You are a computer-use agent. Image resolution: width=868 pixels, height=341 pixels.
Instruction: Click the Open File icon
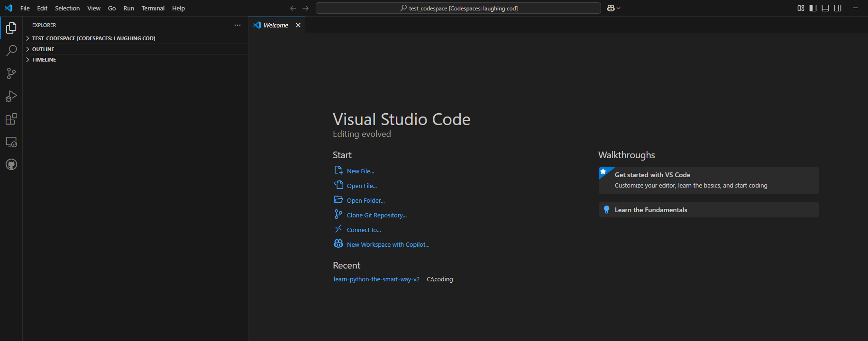click(338, 185)
